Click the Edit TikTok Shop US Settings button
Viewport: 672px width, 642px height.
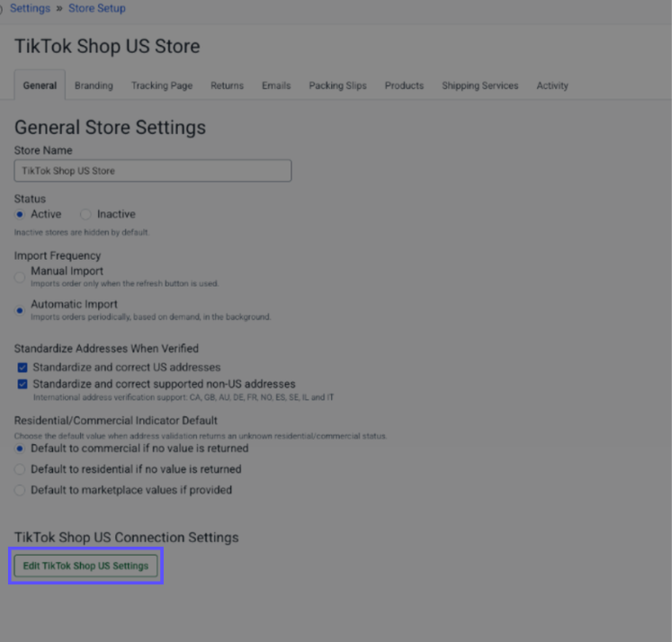click(85, 566)
